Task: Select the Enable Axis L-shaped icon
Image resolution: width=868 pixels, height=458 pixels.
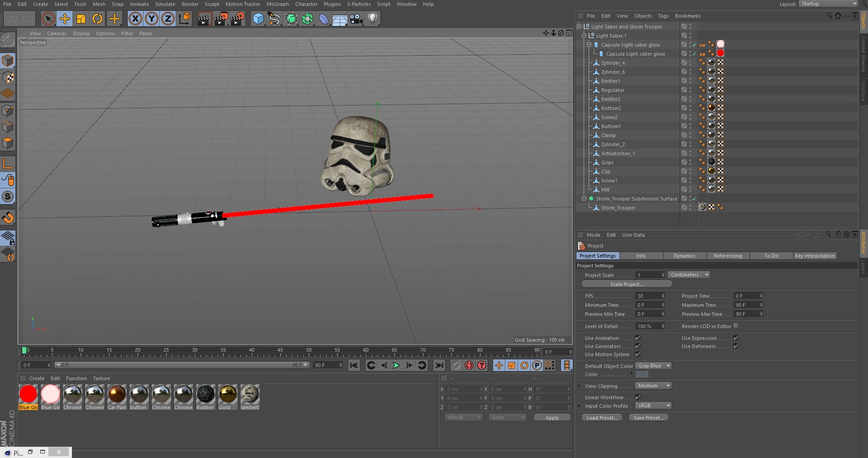Action: click(8, 164)
